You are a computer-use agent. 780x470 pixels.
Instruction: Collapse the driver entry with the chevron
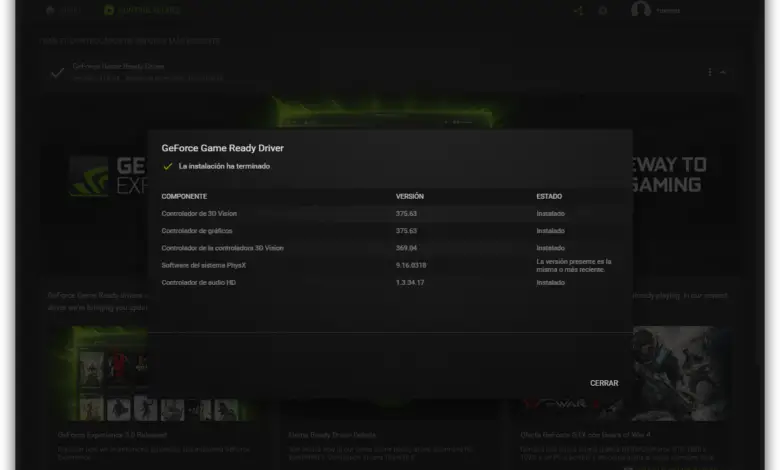click(x=723, y=72)
